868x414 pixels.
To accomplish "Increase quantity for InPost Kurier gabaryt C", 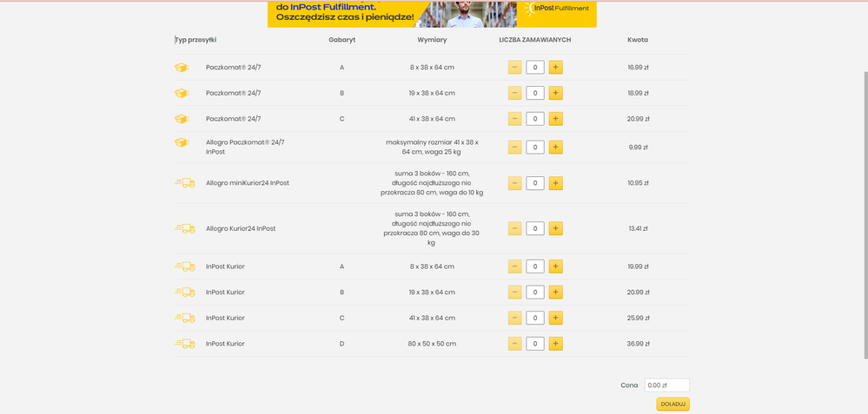I will coord(556,318).
